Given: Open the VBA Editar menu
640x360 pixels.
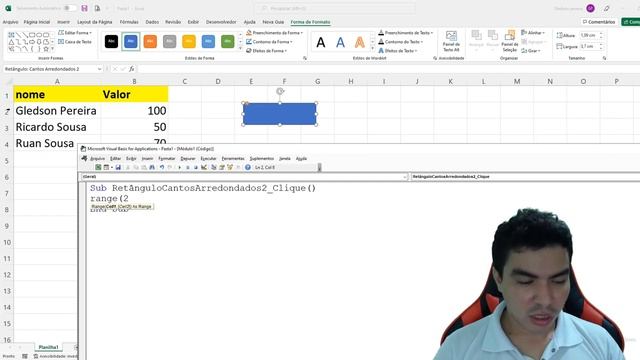Looking at the screenshot, I should (116, 158).
